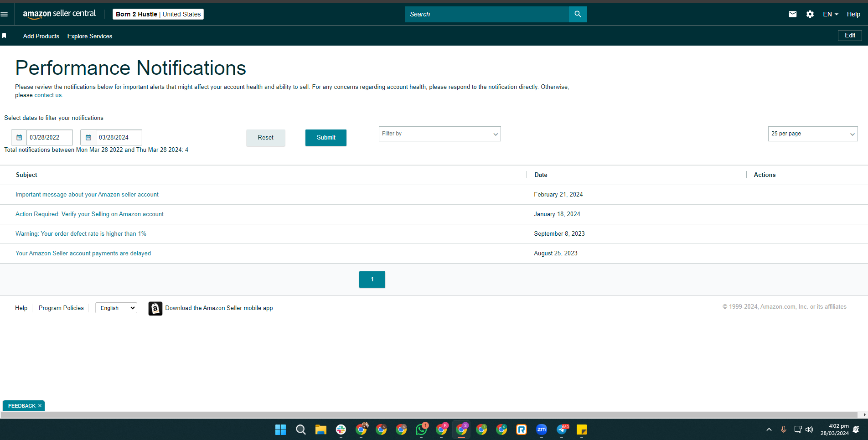Open the hamburger navigation menu
This screenshot has height=440, width=868.
pos(4,14)
